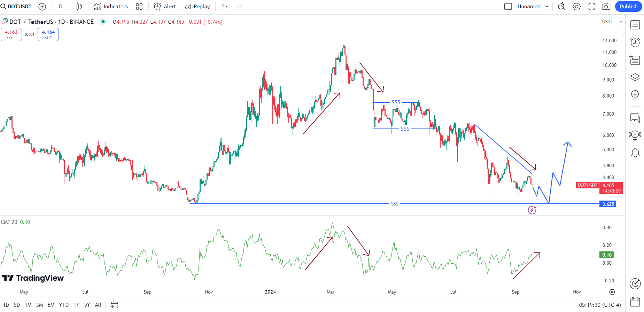Image resolution: width=644 pixels, height=312 pixels.
Task: Click the 4.164 BUY button
Action: click(48, 34)
